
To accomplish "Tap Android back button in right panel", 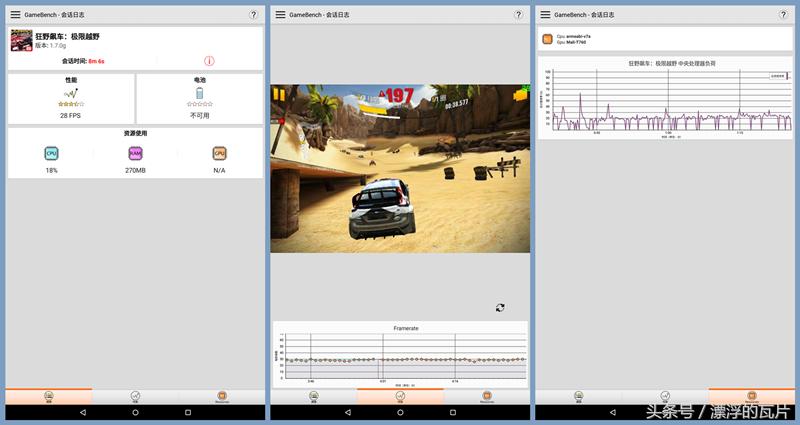I will 612,412.
